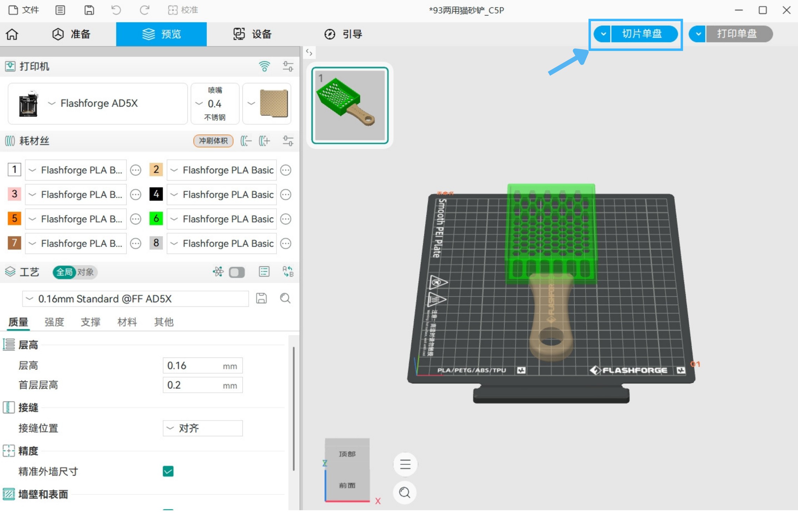This screenshot has height=532, width=798.
Task: Click the 首层层高 first layer height field
Action: [x=203, y=385]
